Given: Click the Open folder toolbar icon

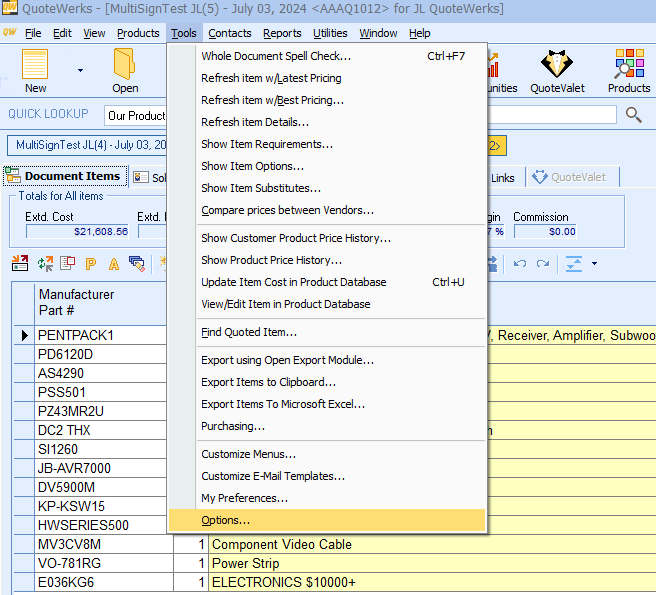Looking at the screenshot, I should 125,64.
